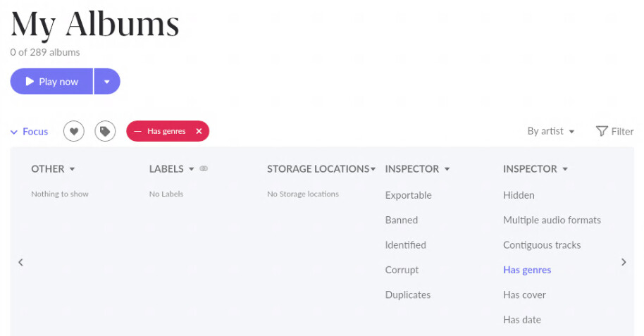Image resolution: width=644 pixels, height=336 pixels.
Task: Open Play now options dropdown arrow
Action: pyautogui.click(x=107, y=81)
